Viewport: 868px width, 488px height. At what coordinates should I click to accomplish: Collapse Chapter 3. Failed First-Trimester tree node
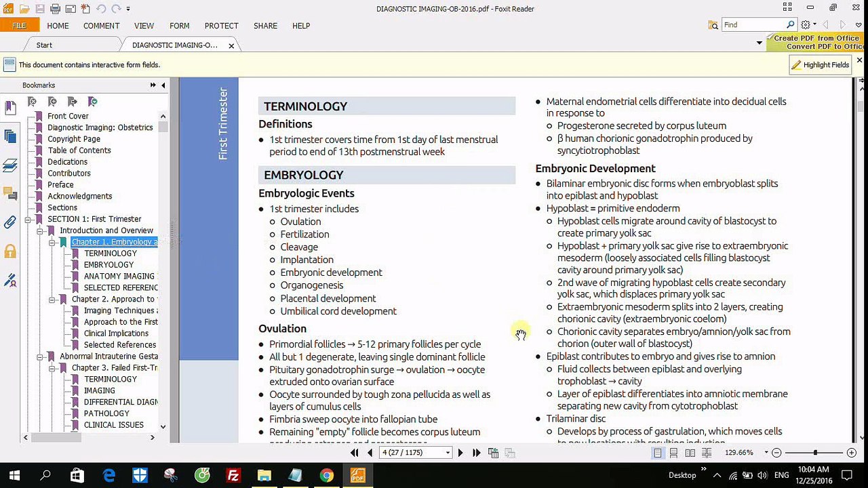[52, 368]
